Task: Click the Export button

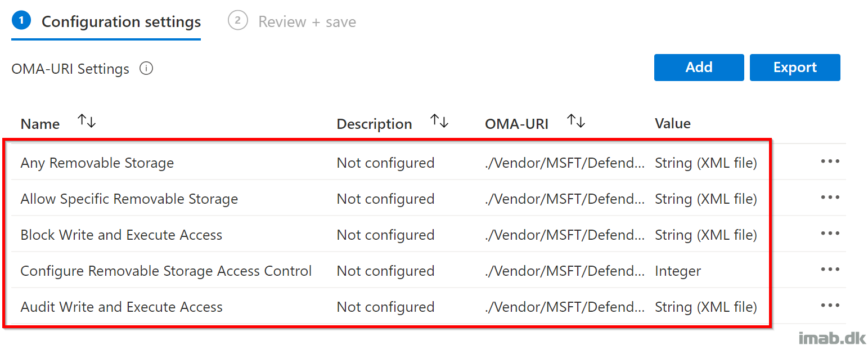Action: (795, 68)
